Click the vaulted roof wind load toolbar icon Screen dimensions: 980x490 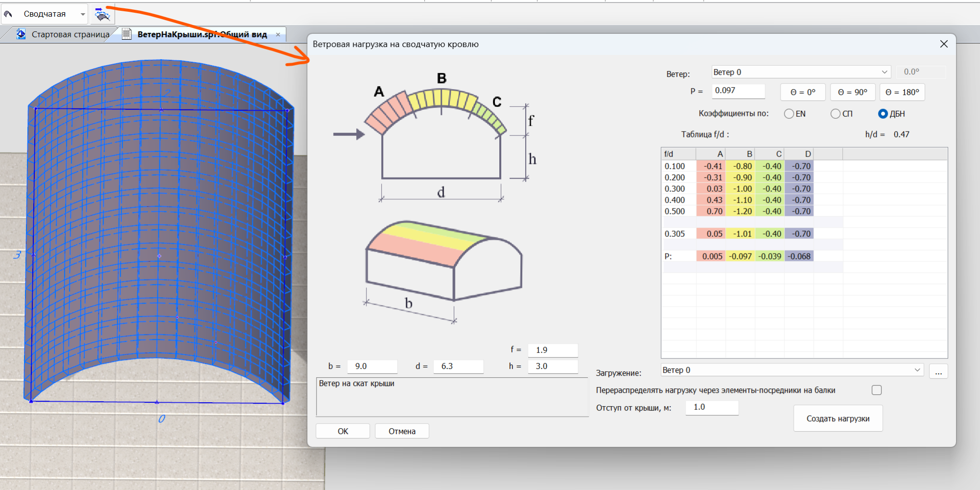click(102, 15)
